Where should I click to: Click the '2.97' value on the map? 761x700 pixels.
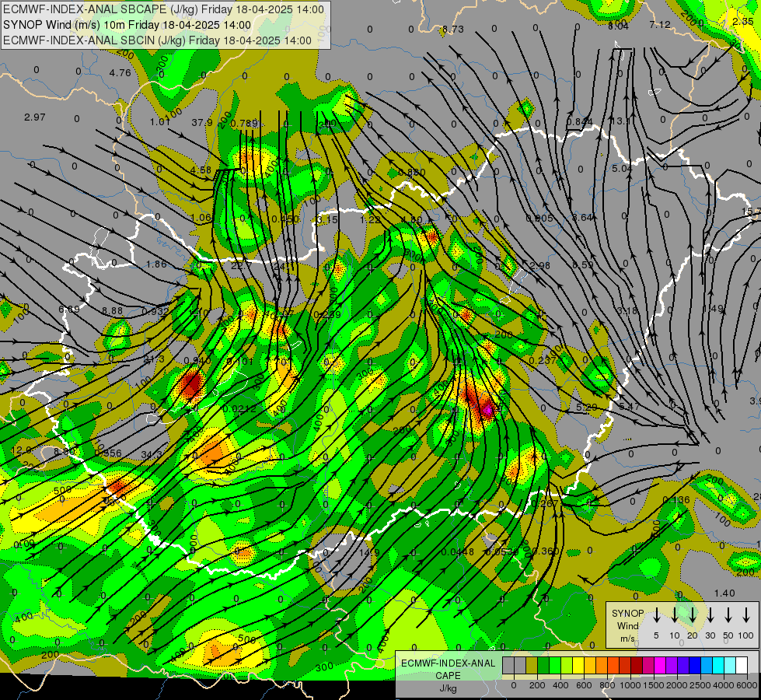[34, 117]
